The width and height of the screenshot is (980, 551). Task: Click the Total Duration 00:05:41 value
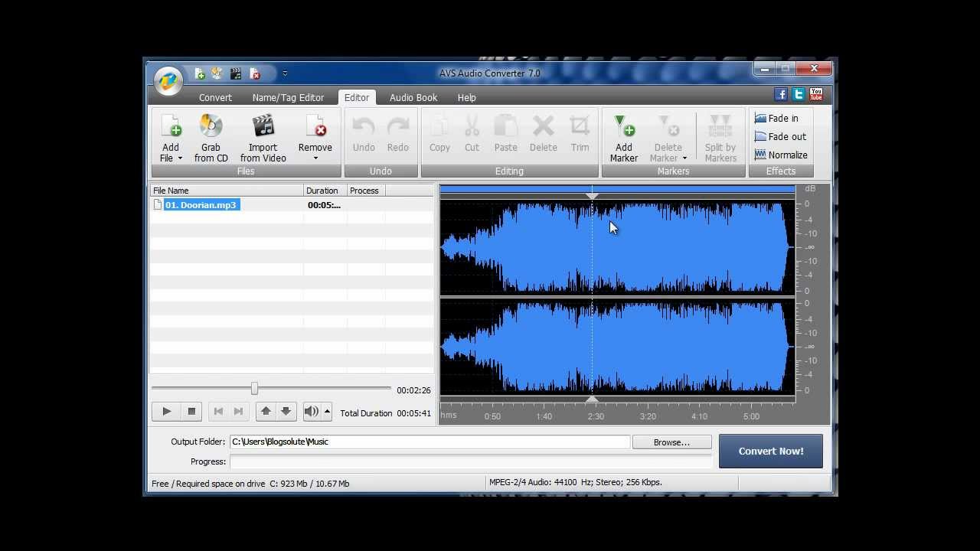coord(413,413)
